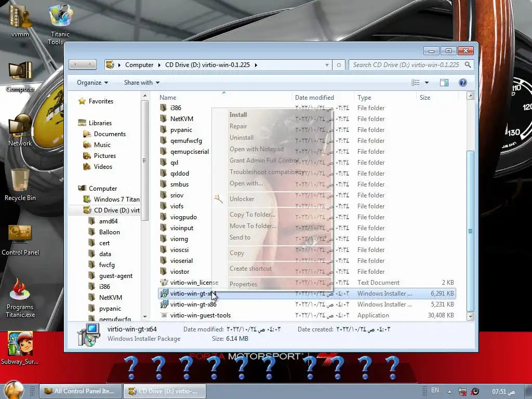This screenshot has height=399, width=532.
Task: Click the i386 folder icon in file list
Action: (x=164, y=108)
